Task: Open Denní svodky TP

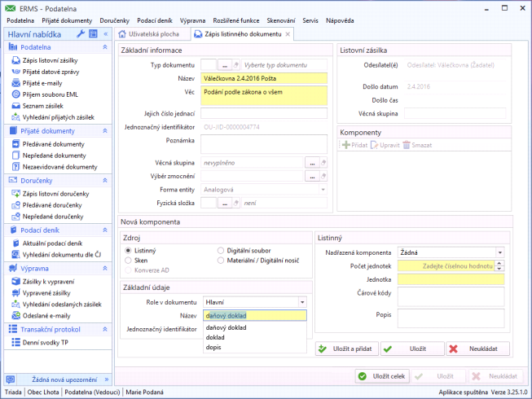Action: click(x=45, y=342)
